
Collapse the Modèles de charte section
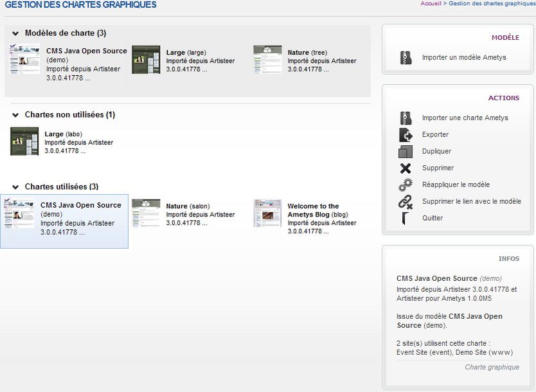pos(15,33)
